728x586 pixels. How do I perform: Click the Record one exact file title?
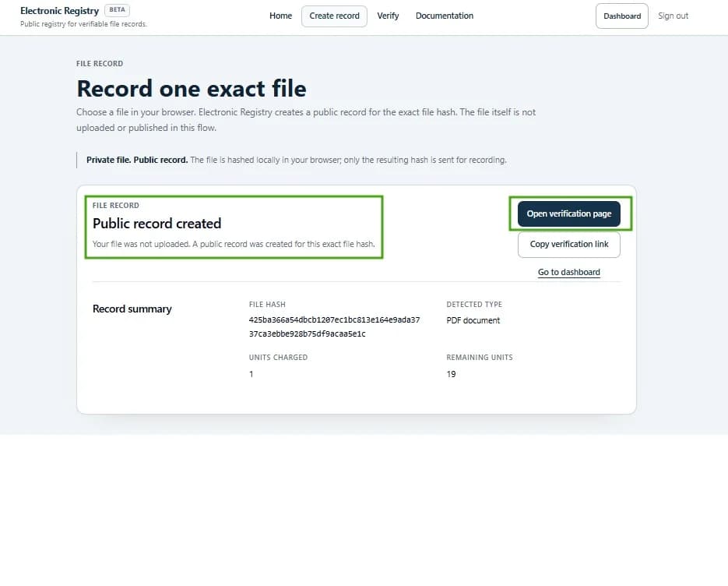[x=192, y=88]
